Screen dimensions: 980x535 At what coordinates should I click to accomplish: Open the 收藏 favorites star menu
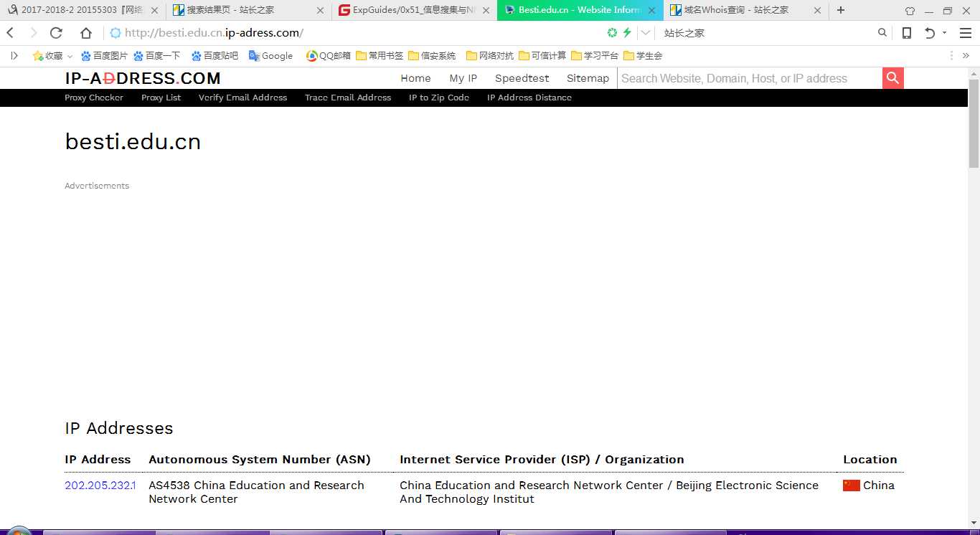[x=52, y=56]
